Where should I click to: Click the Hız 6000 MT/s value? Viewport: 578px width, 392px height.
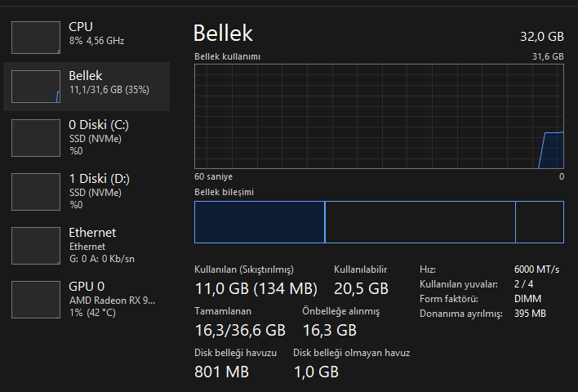point(536,269)
